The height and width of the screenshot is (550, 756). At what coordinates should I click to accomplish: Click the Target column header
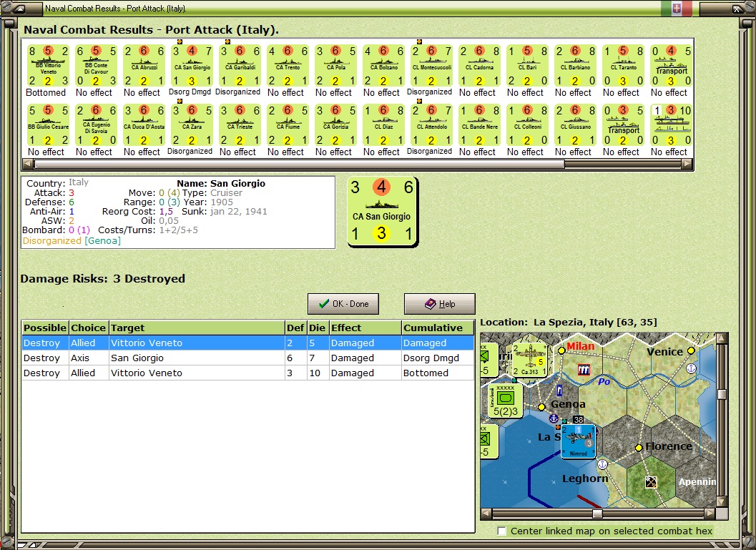[x=197, y=328]
